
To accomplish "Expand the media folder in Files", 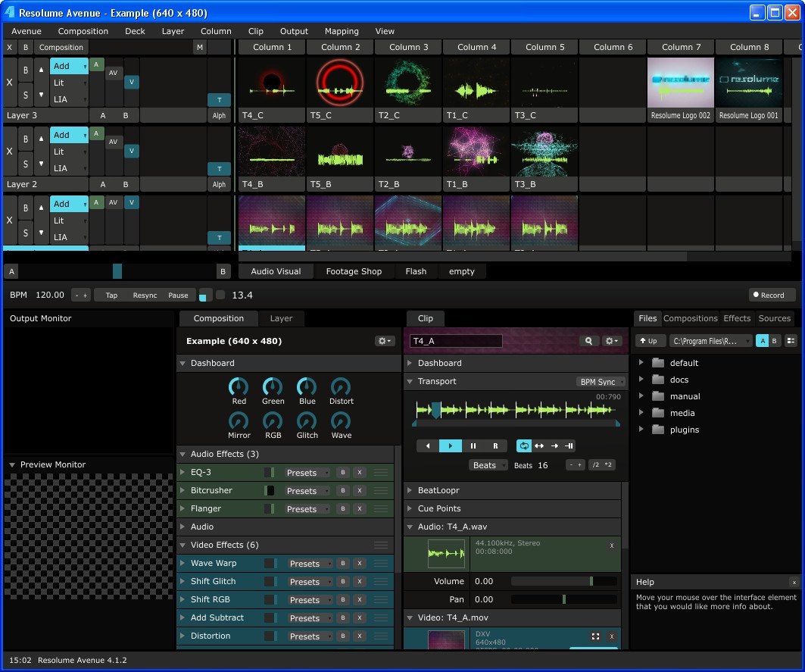I will pos(641,413).
